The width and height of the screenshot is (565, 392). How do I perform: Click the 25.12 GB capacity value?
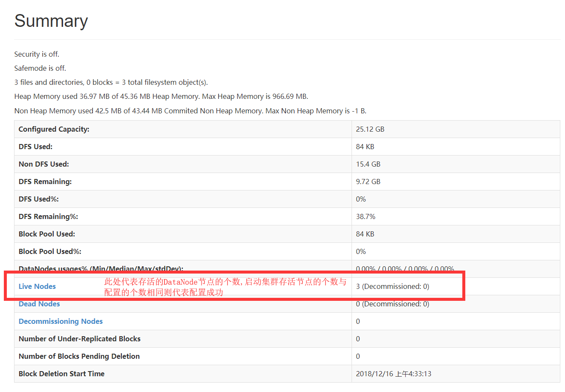(370, 129)
